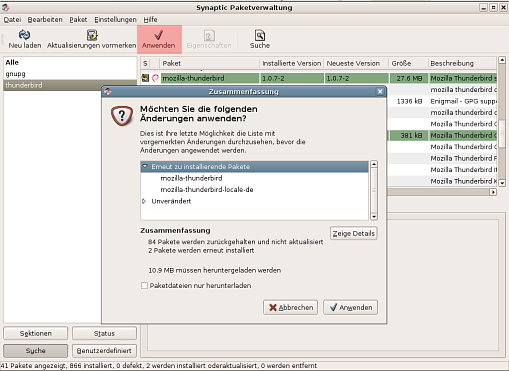Click the icon in Zusammenfassung dialog title bar
This screenshot has width=509, height=371.
click(x=107, y=91)
